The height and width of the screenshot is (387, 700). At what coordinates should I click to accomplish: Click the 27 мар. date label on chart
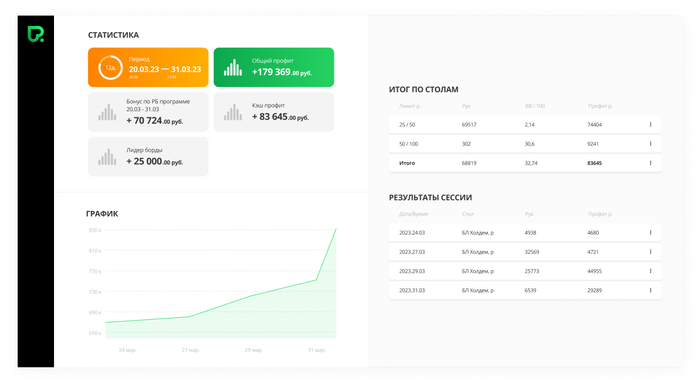pos(191,350)
